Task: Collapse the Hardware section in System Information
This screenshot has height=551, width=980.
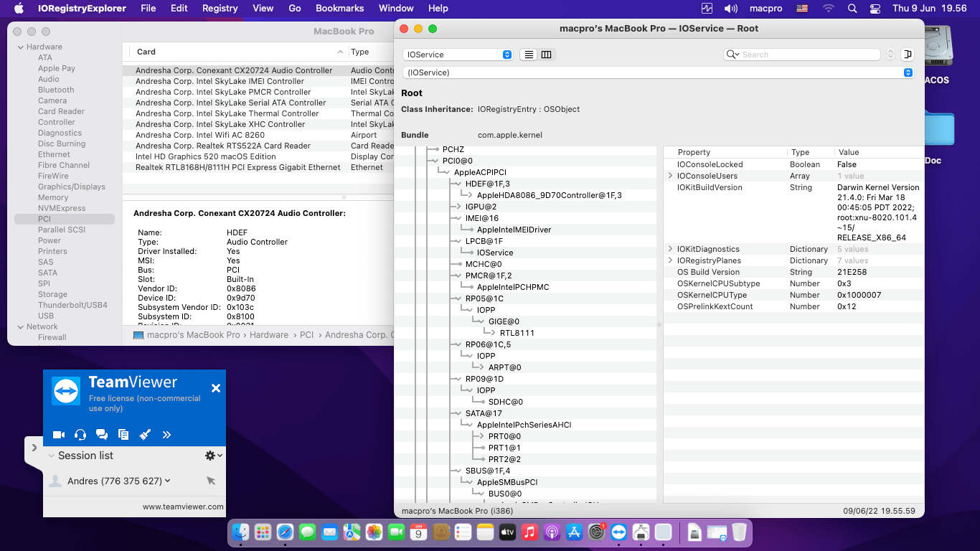Action: 20,47
